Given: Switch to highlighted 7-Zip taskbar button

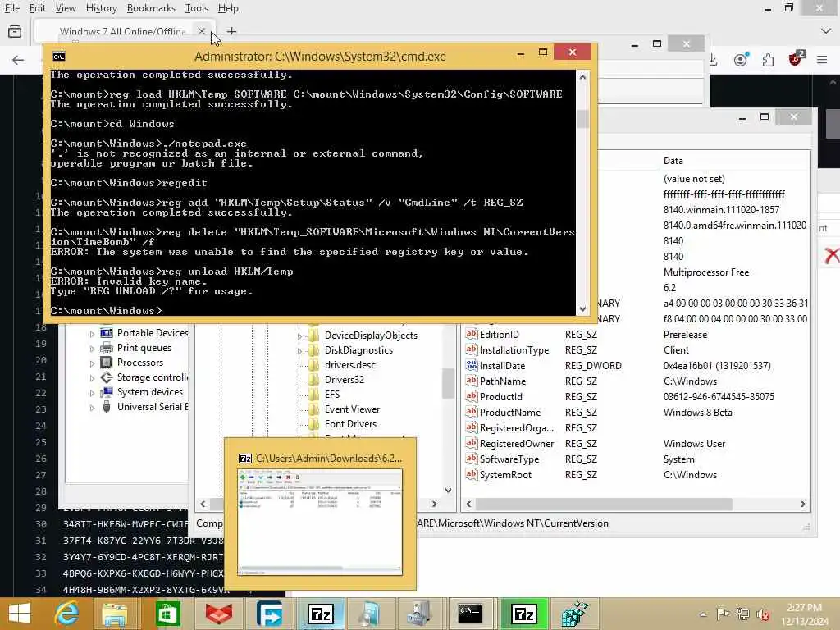Looking at the screenshot, I should [524, 614].
